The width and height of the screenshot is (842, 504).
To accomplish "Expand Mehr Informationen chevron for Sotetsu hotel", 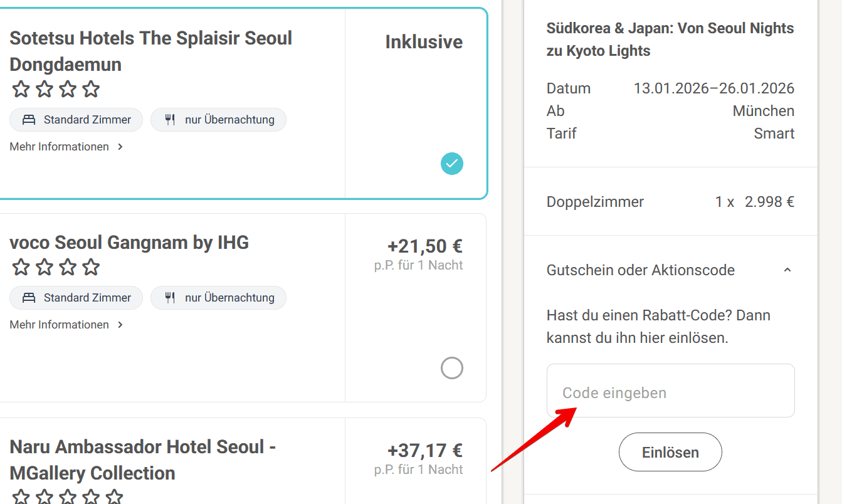I will [x=120, y=147].
